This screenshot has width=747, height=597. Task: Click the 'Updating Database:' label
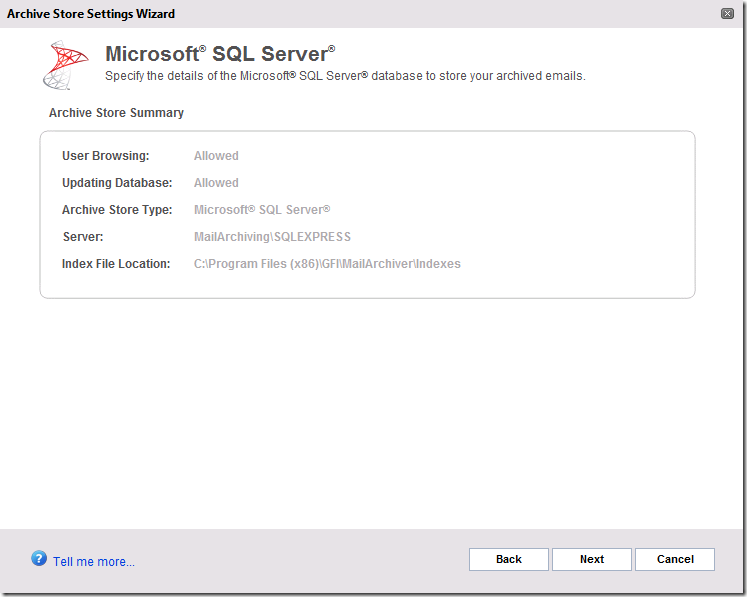(117, 183)
